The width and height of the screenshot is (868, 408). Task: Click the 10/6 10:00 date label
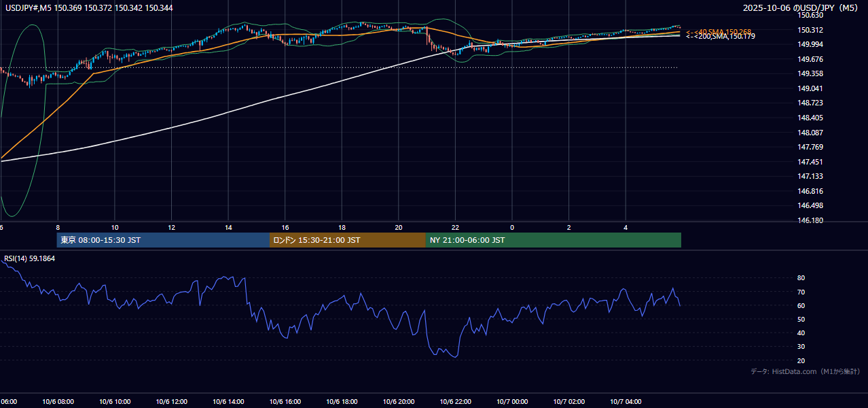(x=114, y=402)
